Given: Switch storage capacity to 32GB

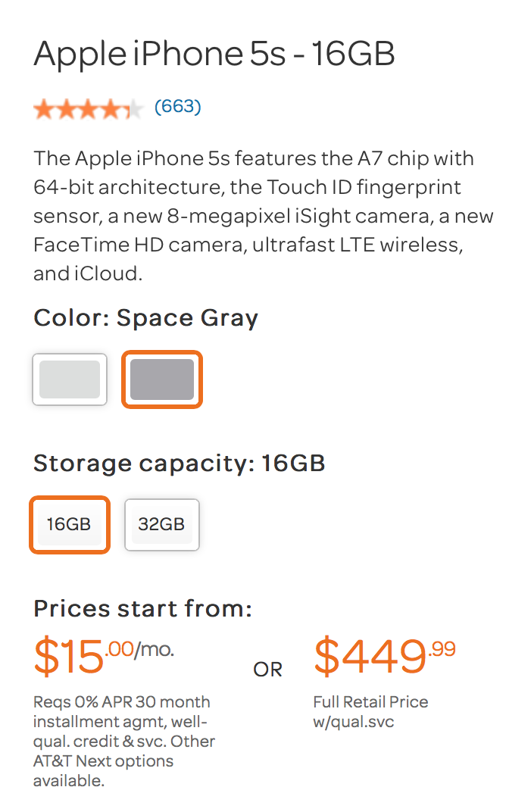Looking at the screenshot, I should click(x=161, y=524).
